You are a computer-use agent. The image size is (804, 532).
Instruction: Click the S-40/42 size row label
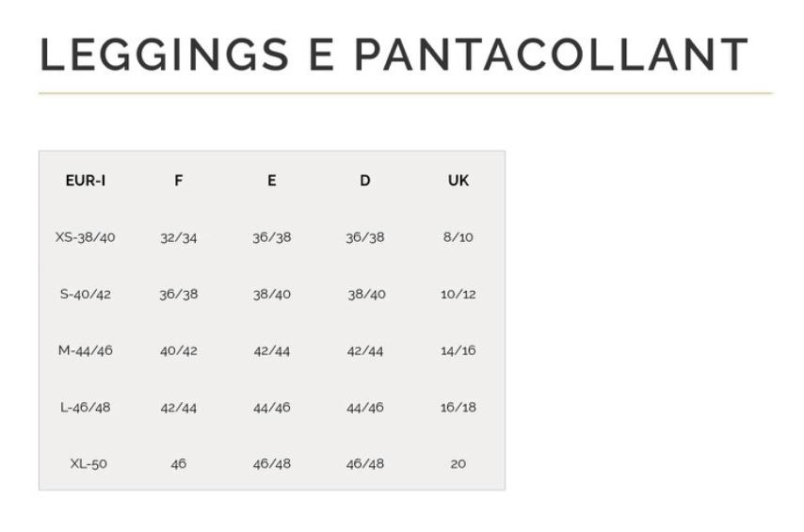pyautogui.click(x=85, y=294)
